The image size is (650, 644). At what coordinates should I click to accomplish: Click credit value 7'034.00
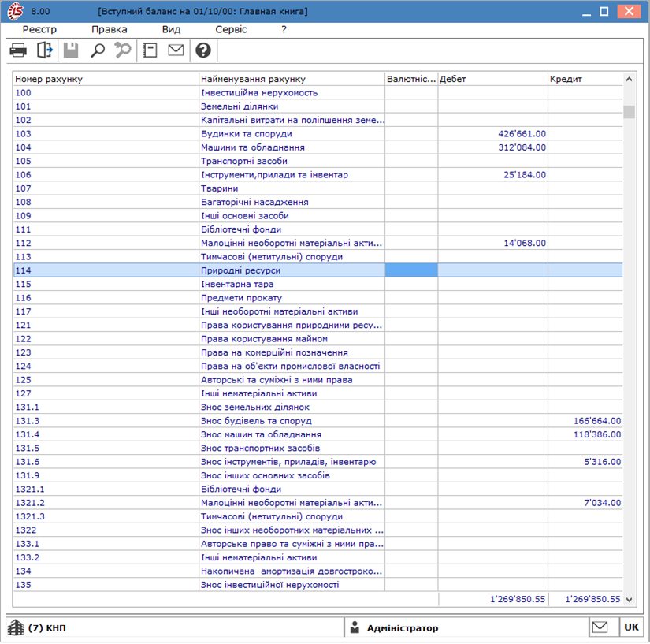coord(603,503)
